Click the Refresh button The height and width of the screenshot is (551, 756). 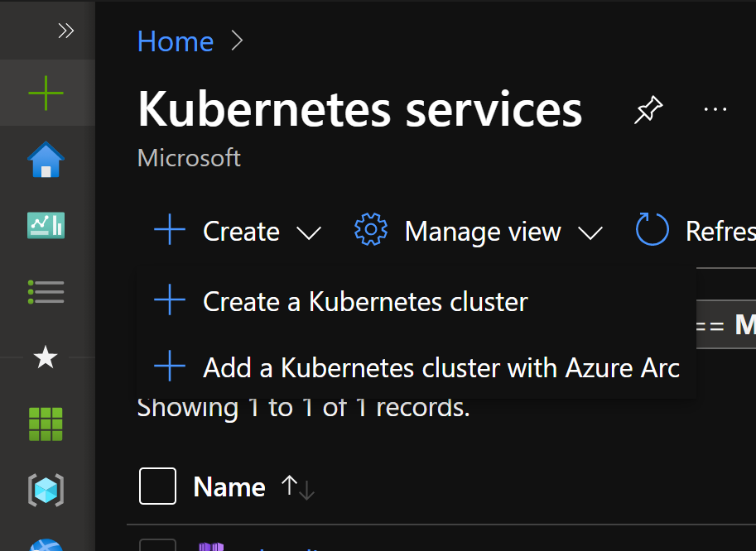[x=696, y=230]
